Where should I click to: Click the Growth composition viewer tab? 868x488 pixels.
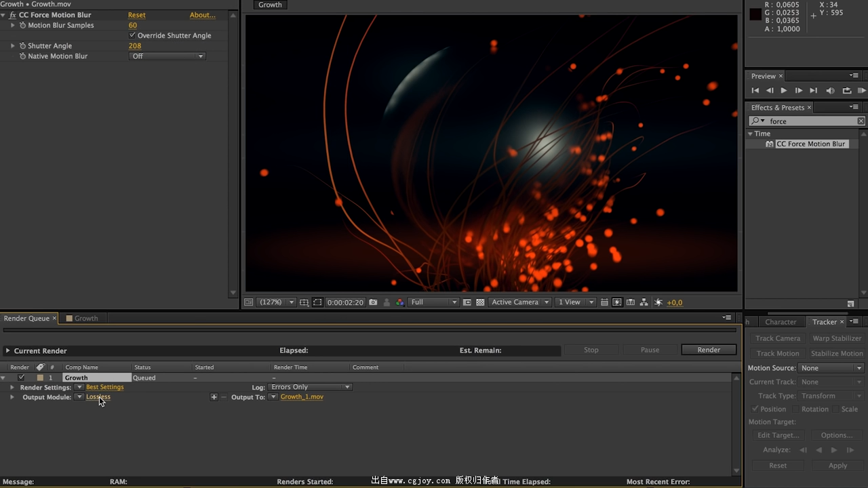click(x=270, y=5)
